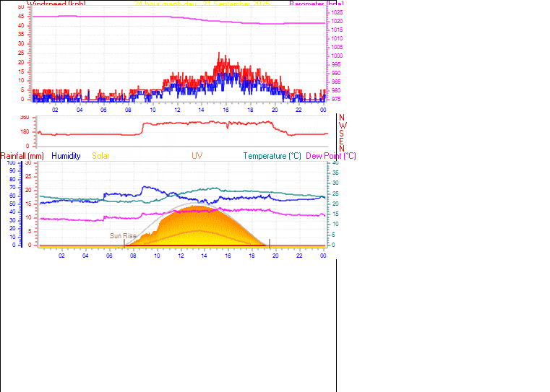Click the Sun Rise marker label
550x392 pixels.
[122, 236]
